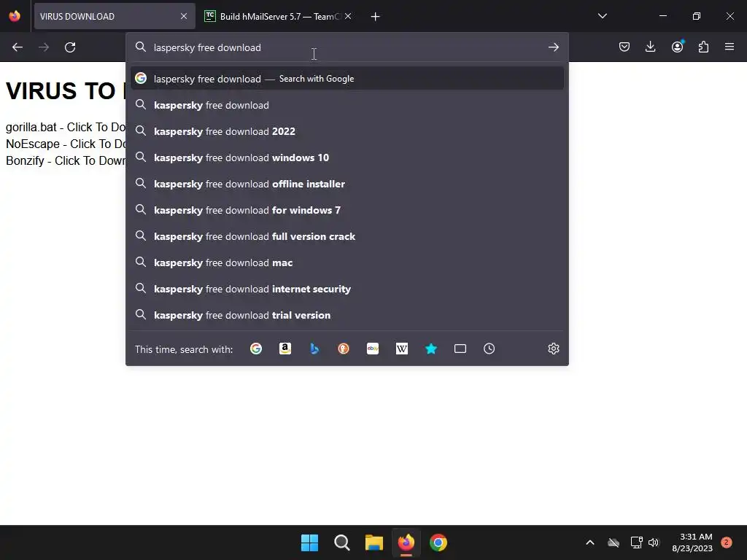
Task: List all tabs dropdown arrow
Action: pyautogui.click(x=602, y=16)
